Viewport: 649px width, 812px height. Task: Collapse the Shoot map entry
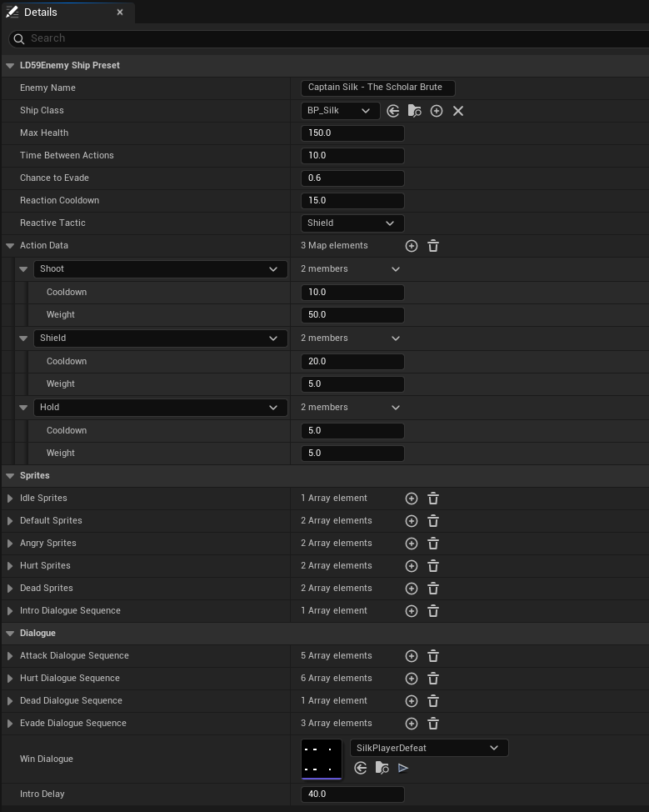coord(23,269)
